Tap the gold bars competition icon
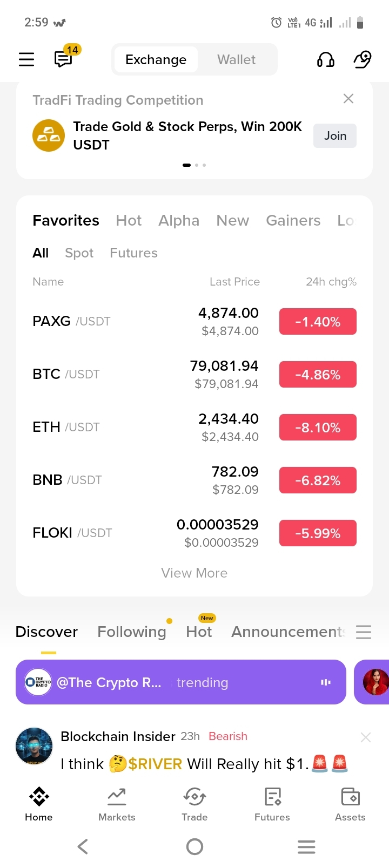389x868 pixels. click(x=49, y=135)
